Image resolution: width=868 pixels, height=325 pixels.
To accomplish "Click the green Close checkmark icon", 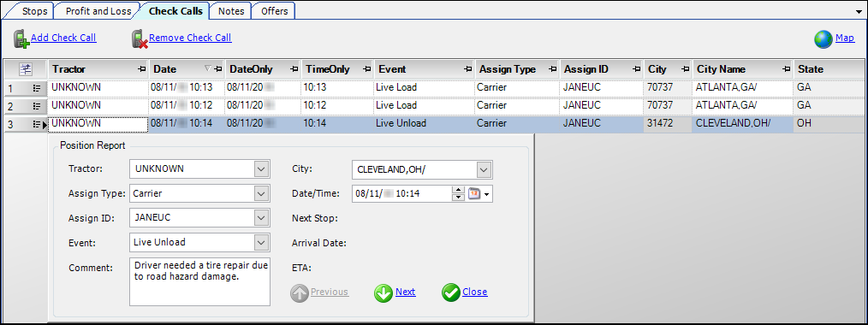I will tap(450, 293).
